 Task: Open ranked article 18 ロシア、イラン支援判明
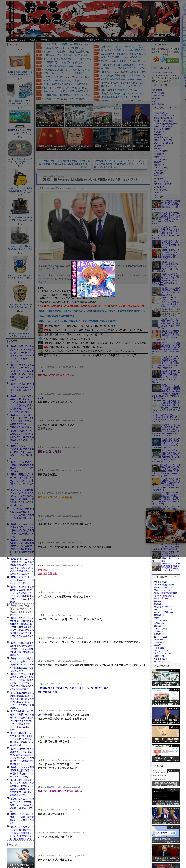tap(22, 628)
